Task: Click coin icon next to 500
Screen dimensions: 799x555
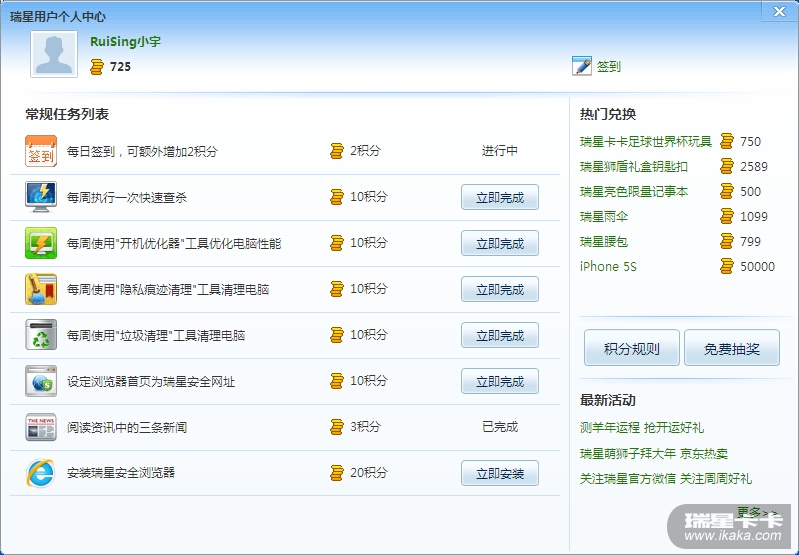Action: [x=727, y=191]
